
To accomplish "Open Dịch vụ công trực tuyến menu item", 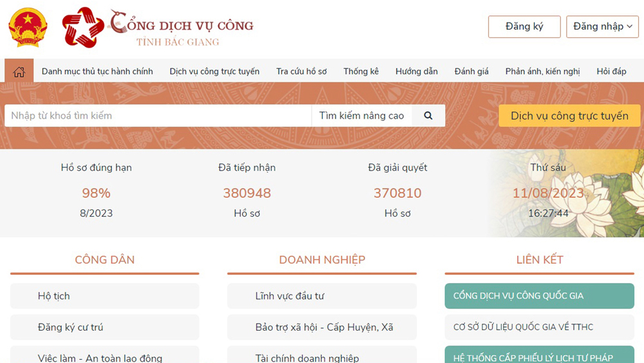I will coord(214,71).
